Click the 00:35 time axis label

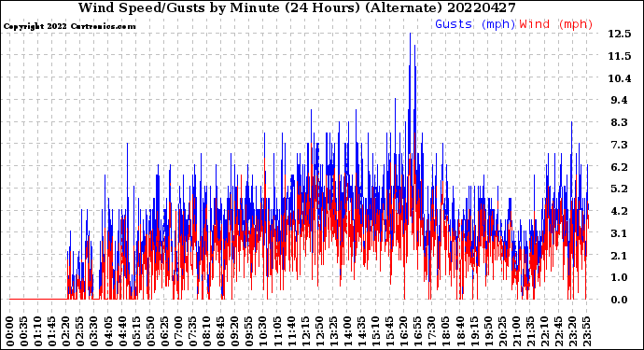pyautogui.click(x=24, y=331)
